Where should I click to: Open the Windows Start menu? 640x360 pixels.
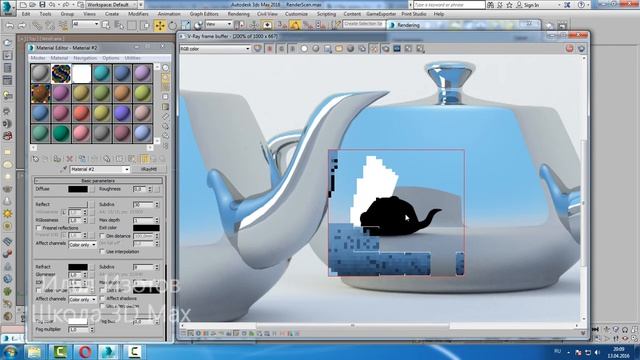point(10,352)
